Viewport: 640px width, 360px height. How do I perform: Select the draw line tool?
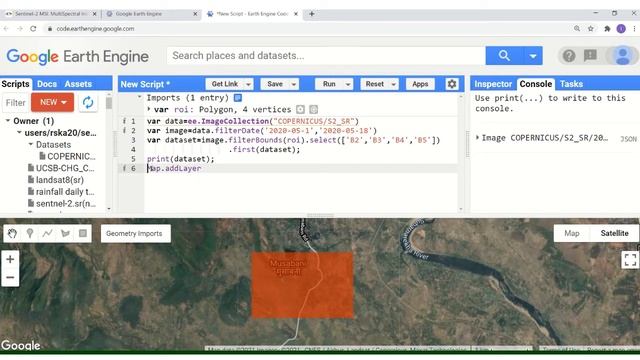[47, 233]
